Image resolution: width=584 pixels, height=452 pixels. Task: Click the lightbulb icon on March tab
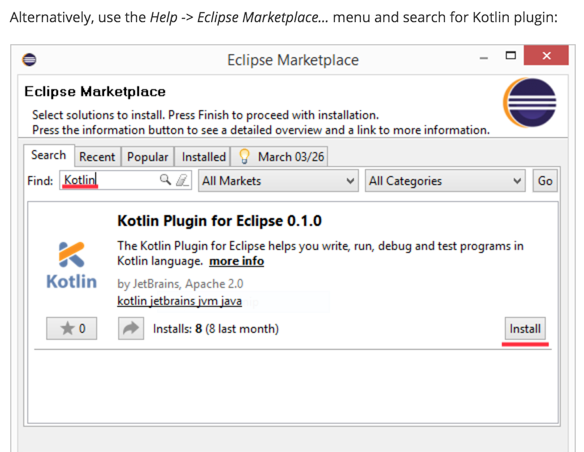click(x=244, y=156)
